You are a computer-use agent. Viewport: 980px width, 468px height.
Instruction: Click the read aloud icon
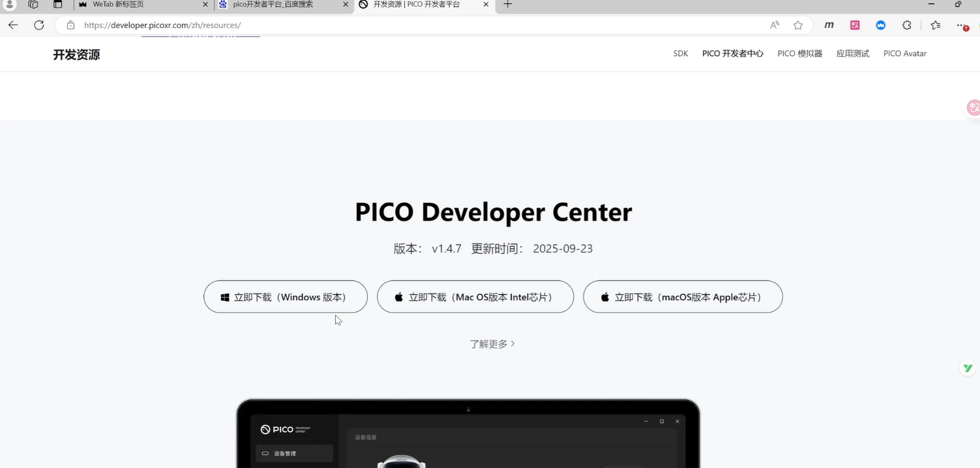pos(775,25)
